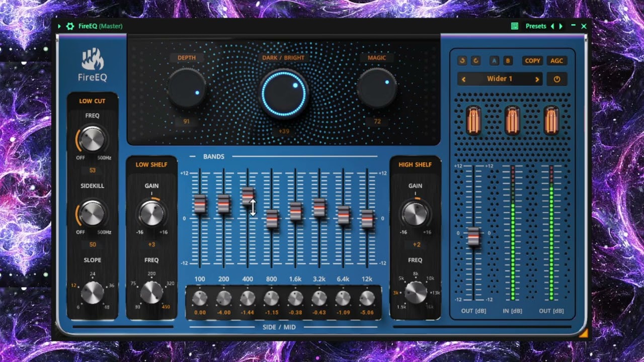Click the Low Cut SLOPE knob

[x=93, y=292]
